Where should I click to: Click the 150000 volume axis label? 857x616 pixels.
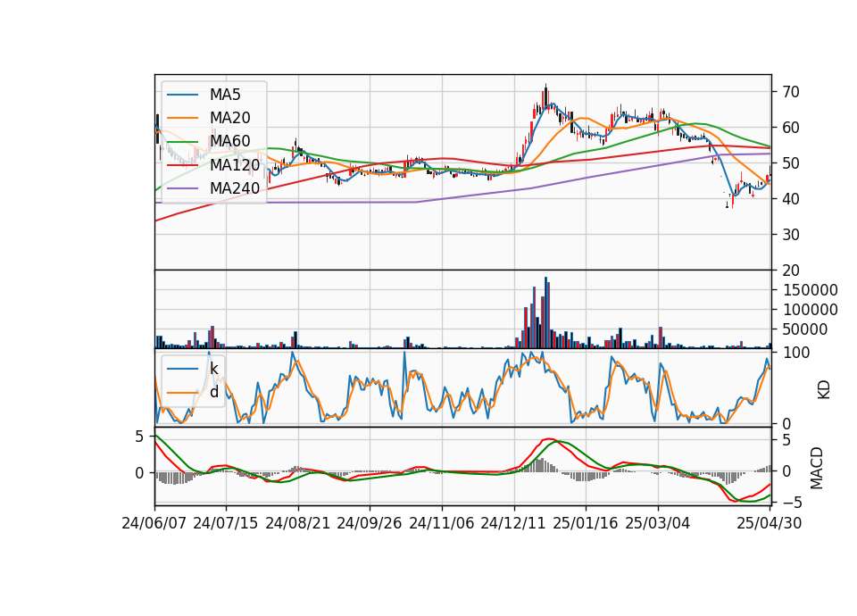point(810,290)
